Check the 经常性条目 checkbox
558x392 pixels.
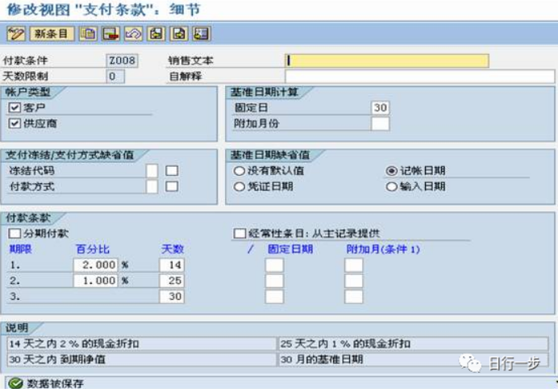[x=239, y=234]
